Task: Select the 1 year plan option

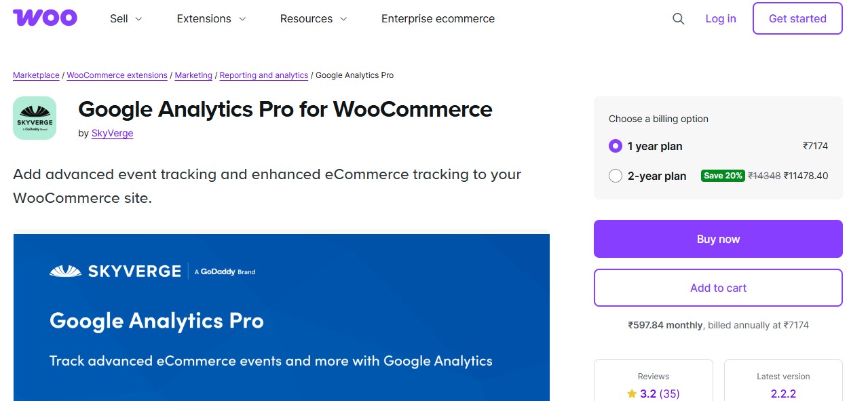Action: coord(615,146)
